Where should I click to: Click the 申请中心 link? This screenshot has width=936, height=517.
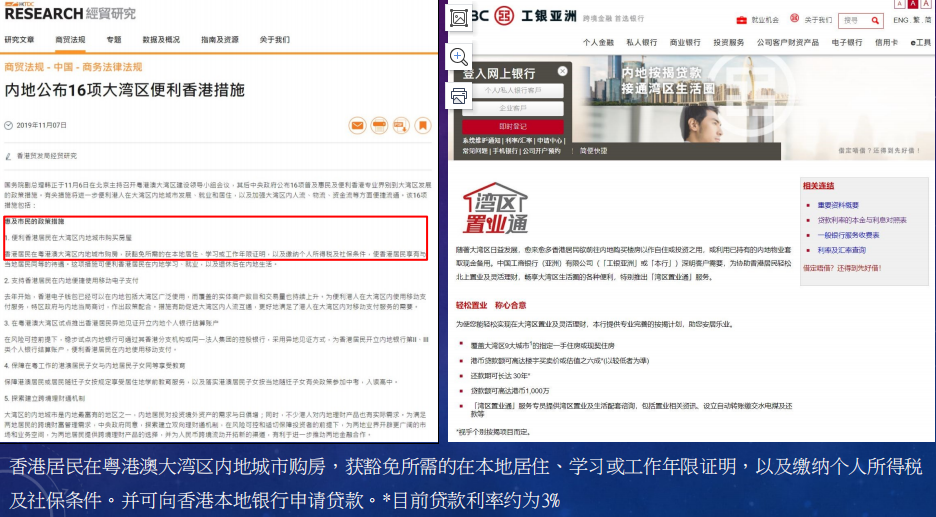coord(549,141)
